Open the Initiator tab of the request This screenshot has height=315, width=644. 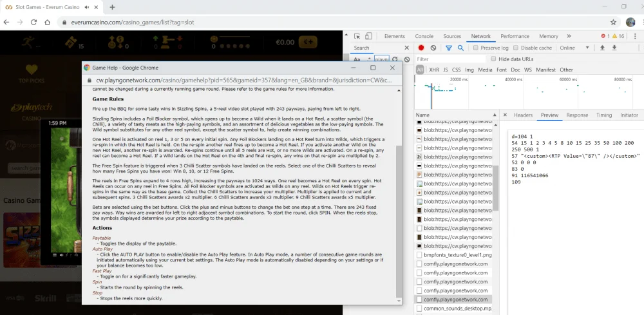(x=629, y=115)
